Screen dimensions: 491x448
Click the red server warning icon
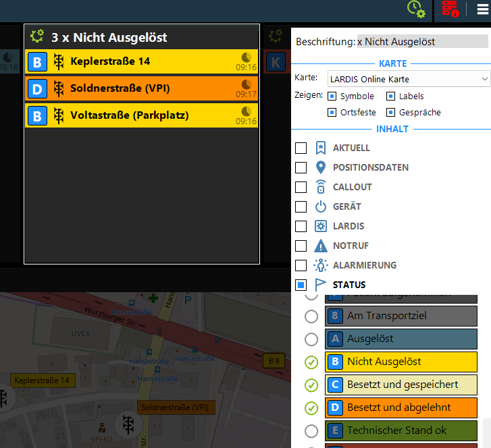(450, 9)
